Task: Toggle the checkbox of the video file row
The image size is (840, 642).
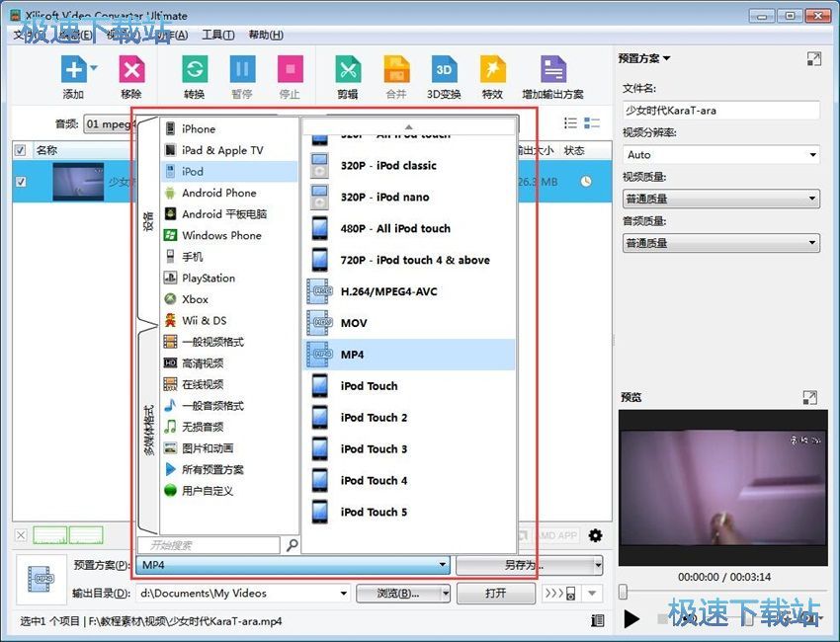Action: [21, 182]
